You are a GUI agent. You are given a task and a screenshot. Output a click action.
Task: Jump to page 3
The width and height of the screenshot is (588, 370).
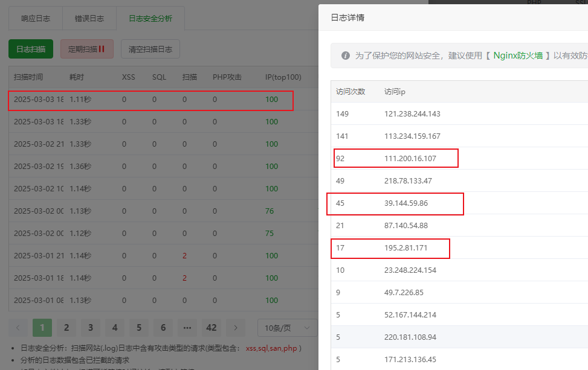click(x=91, y=328)
